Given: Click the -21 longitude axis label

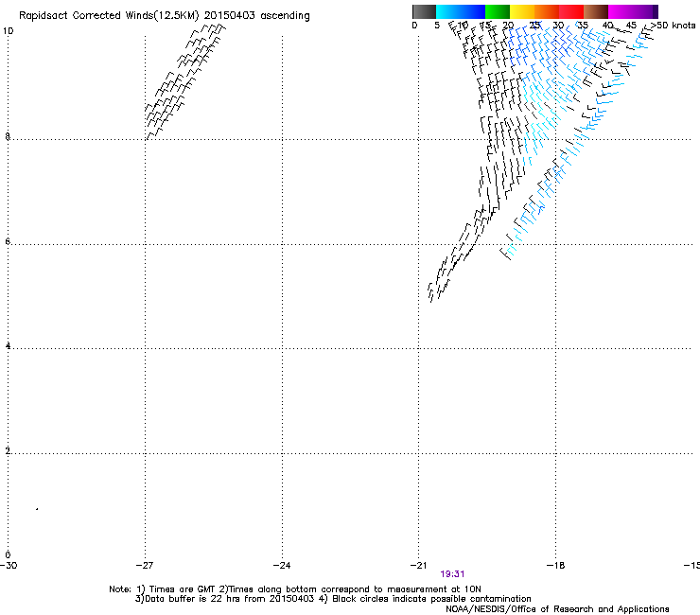Looking at the screenshot, I should pyautogui.click(x=418, y=566).
